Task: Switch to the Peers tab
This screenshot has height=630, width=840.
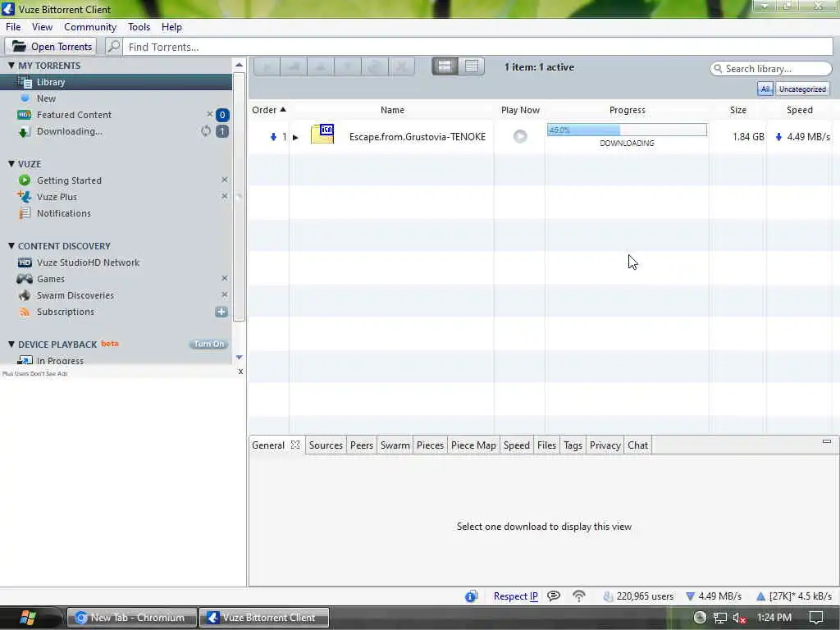Action: coord(362,445)
